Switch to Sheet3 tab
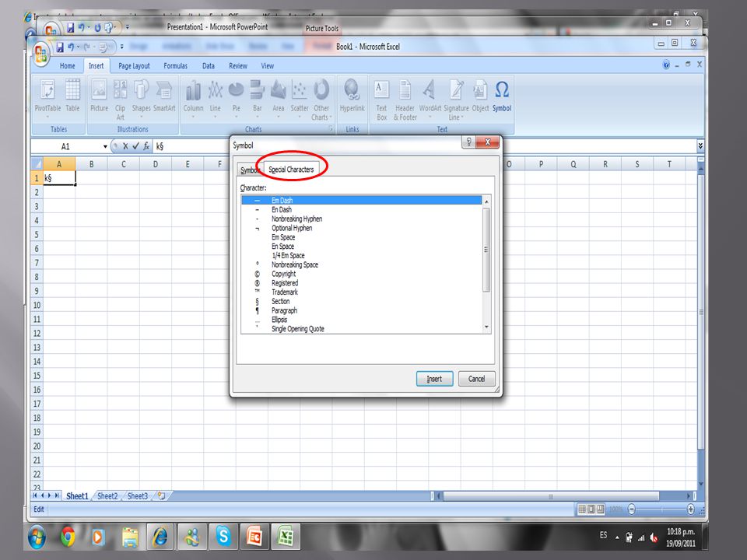 (x=137, y=496)
